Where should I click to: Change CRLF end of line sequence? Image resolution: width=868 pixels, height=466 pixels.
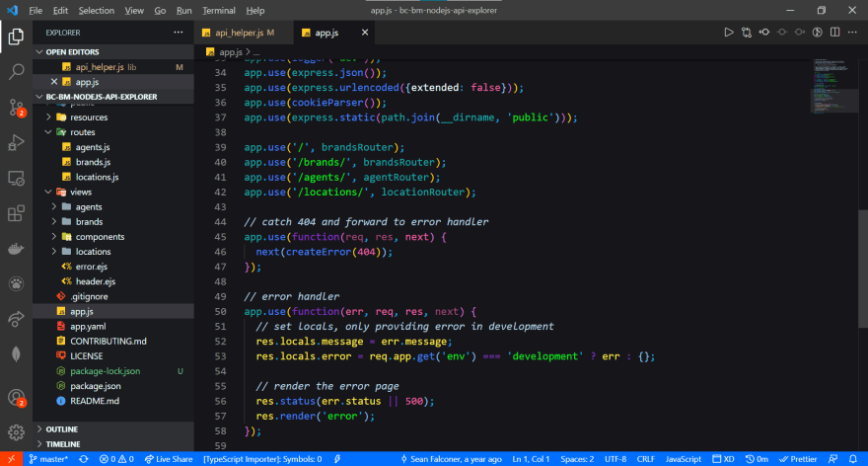point(645,459)
